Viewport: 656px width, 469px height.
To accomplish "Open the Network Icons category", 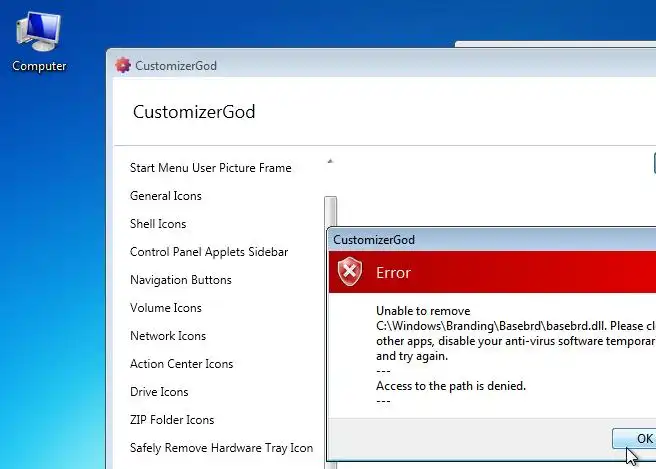I will pos(168,336).
